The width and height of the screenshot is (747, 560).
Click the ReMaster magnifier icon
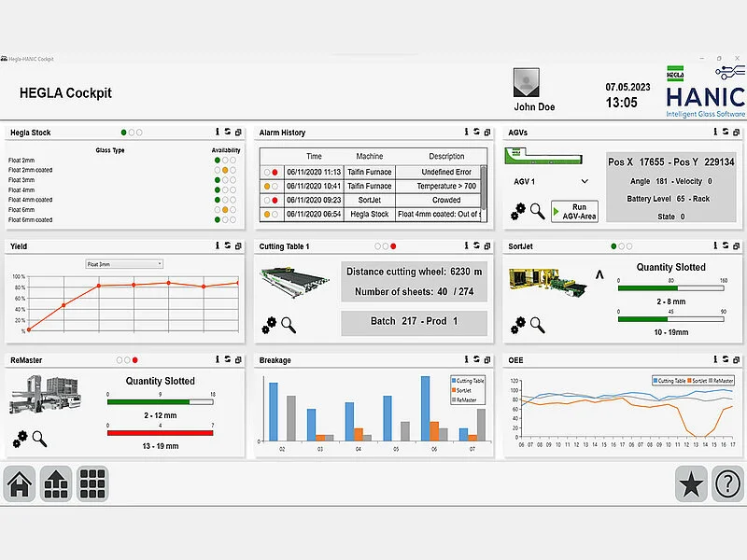[x=39, y=439]
